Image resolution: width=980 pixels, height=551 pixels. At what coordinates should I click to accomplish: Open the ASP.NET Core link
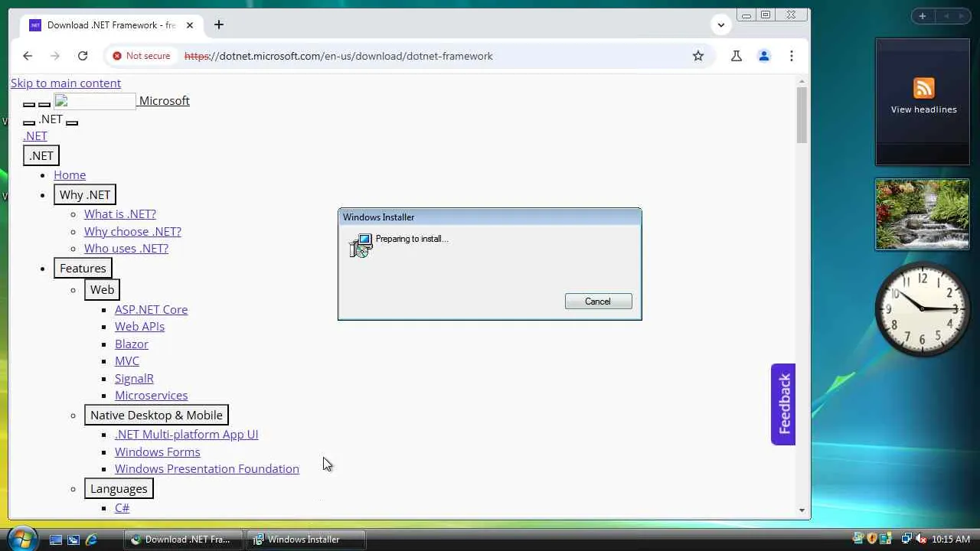[151, 310]
